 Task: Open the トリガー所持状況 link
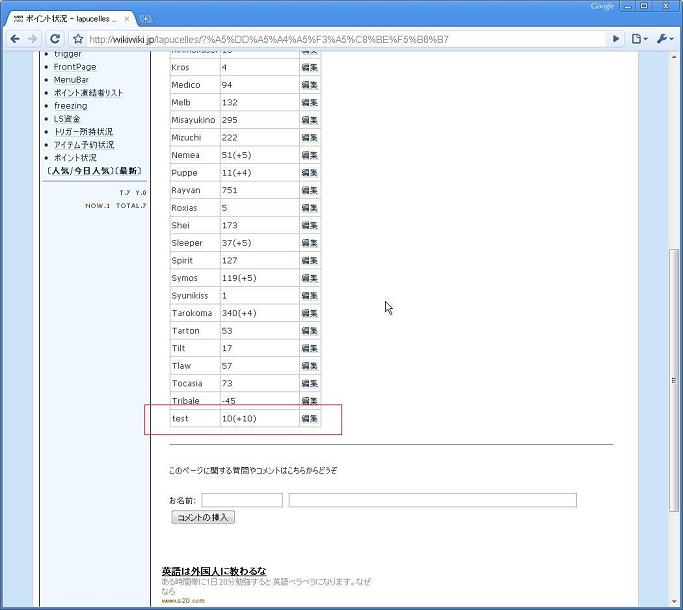[83, 132]
